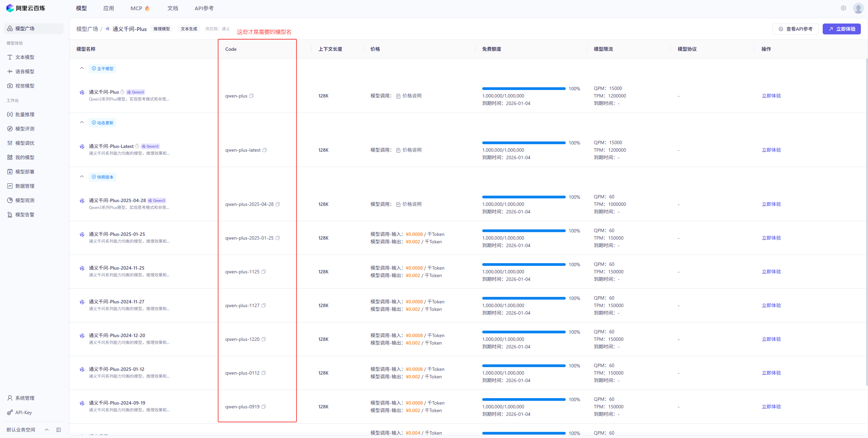868x438 pixels.
Task: Click the 通义千问-Plus-2024-11-27 model name
Action: pyautogui.click(x=117, y=302)
